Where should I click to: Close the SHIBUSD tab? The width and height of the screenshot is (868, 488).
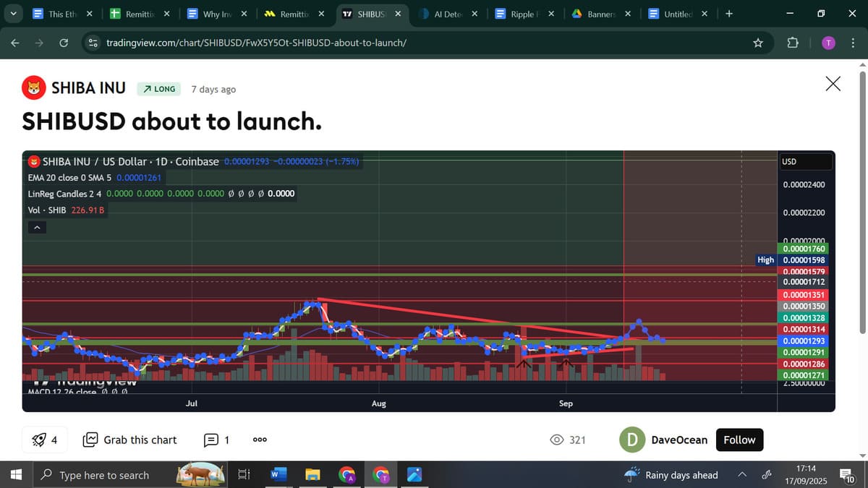pos(398,14)
